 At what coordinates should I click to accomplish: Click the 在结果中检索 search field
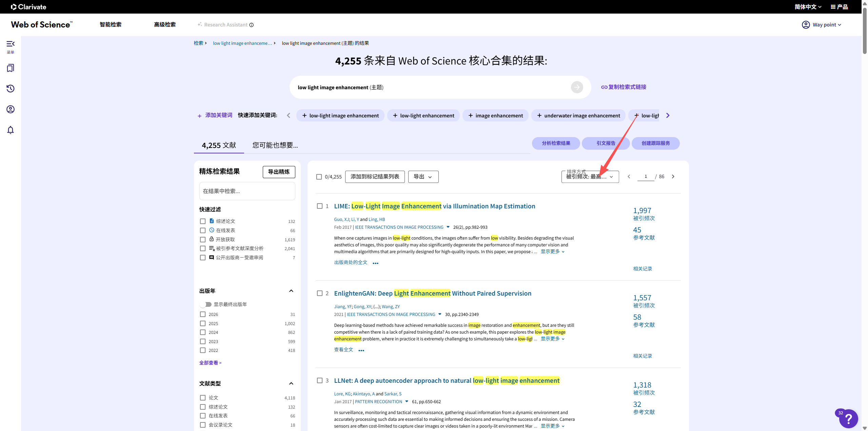(x=247, y=191)
